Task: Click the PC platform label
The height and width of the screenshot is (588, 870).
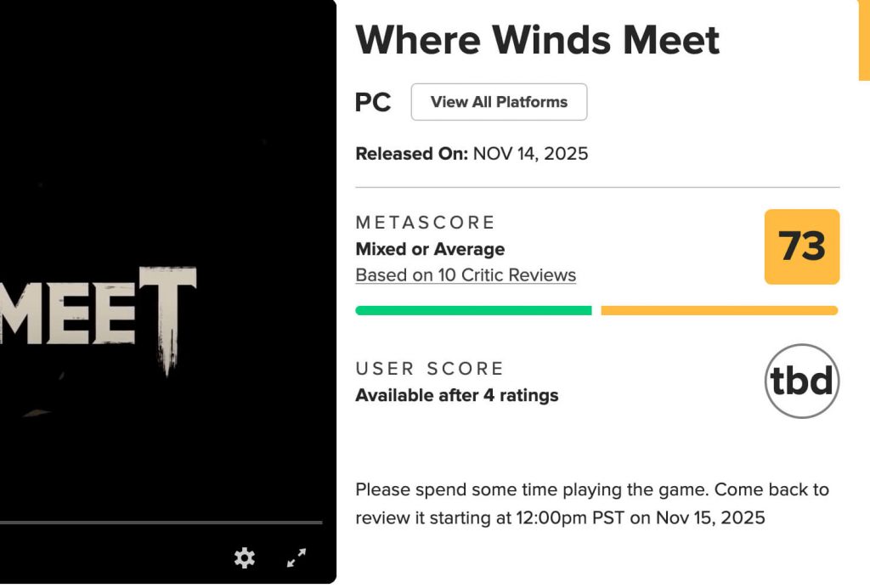Action: pos(373,103)
